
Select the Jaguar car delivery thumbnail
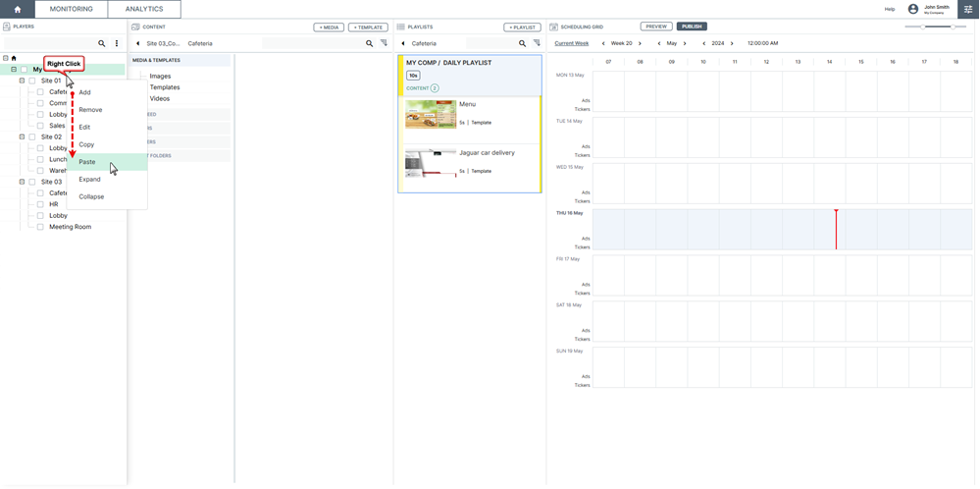click(x=431, y=163)
